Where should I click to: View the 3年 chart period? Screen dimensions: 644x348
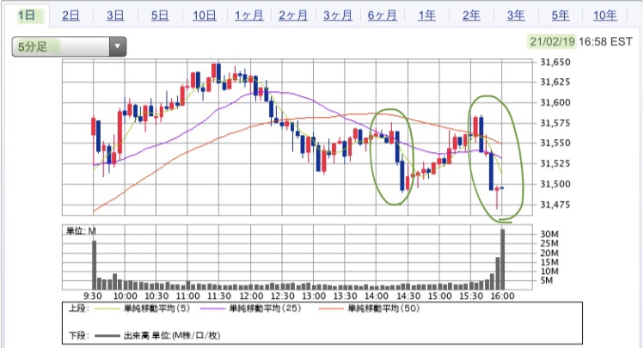(516, 15)
